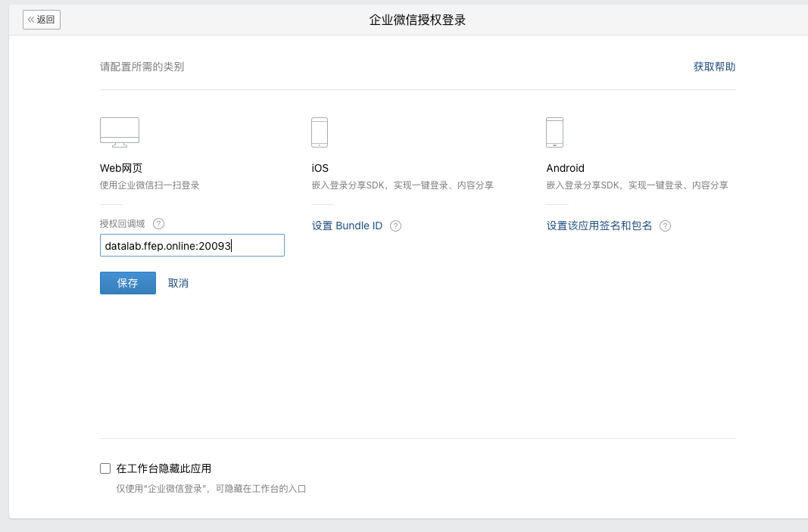Click the 仅使用"企业微信登录" hint text
The height and width of the screenshot is (532, 808).
click(x=211, y=488)
